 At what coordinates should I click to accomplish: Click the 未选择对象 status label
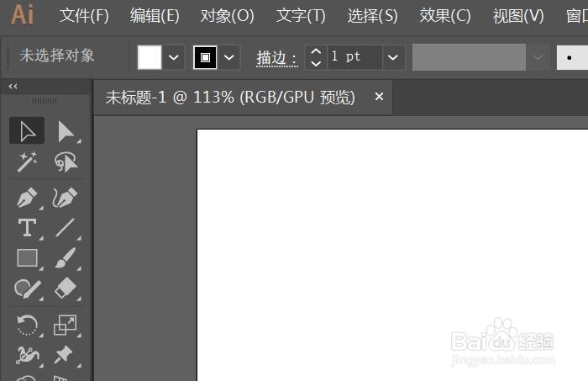57,56
